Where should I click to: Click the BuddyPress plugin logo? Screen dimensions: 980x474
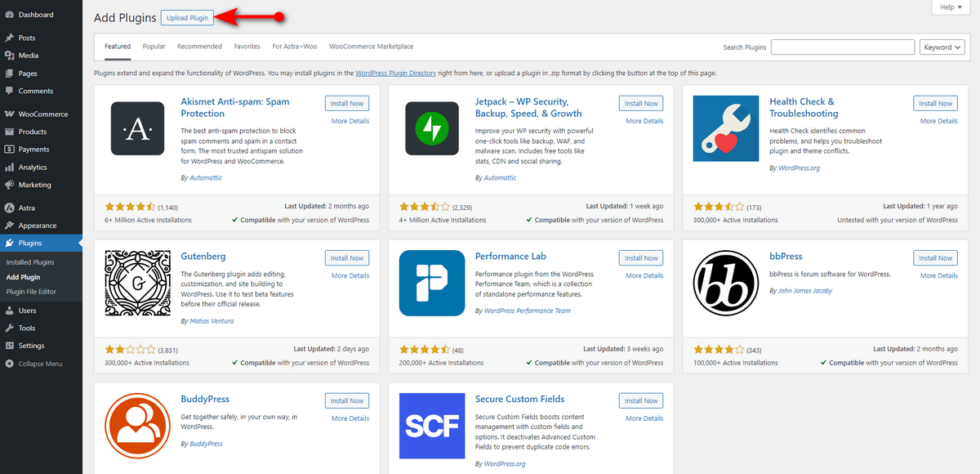tap(137, 427)
